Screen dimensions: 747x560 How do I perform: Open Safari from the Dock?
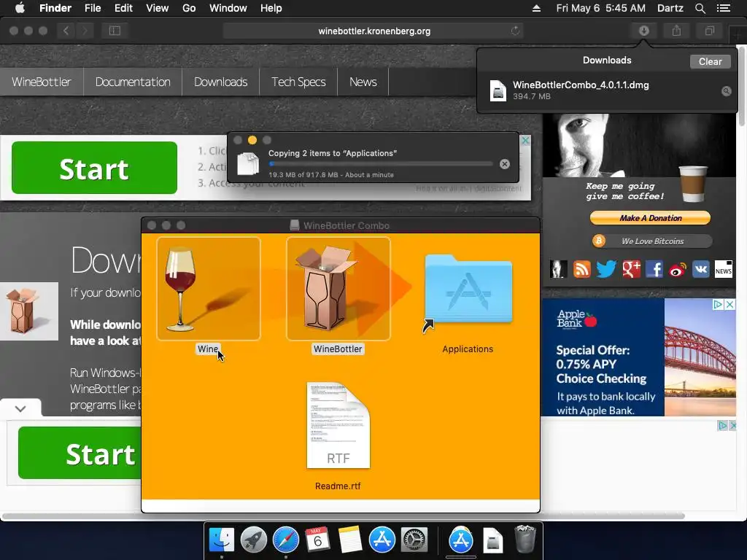pos(286,540)
